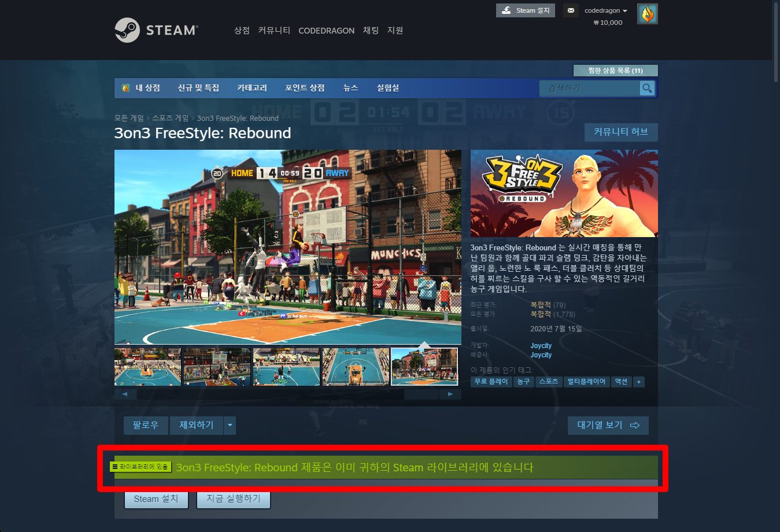
Task: Click the 대기열 보기 arrow icon
Action: pyautogui.click(x=635, y=425)
